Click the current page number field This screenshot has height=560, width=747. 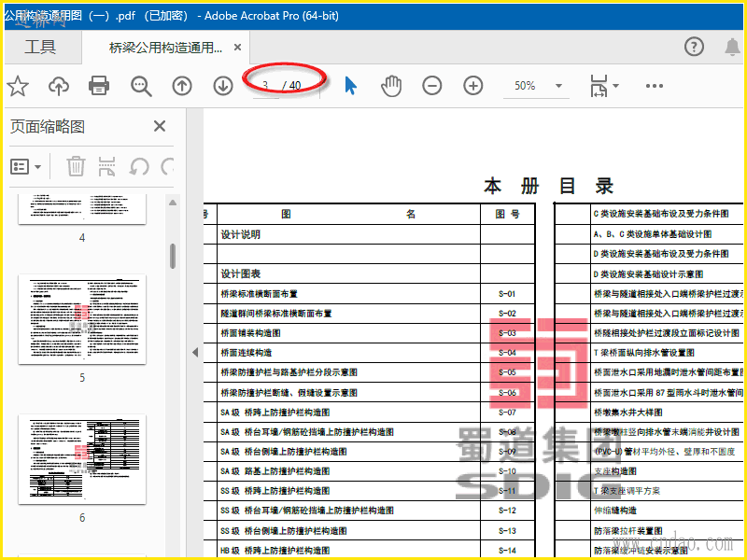265,86
